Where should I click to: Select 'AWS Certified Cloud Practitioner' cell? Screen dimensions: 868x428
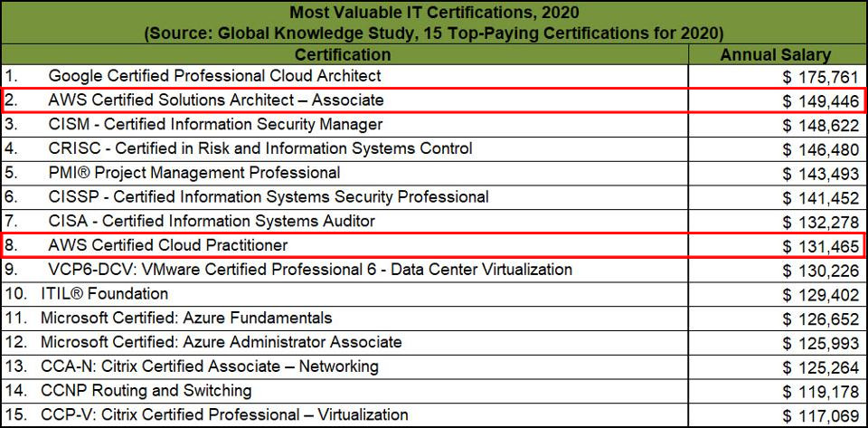coord(344,244)
